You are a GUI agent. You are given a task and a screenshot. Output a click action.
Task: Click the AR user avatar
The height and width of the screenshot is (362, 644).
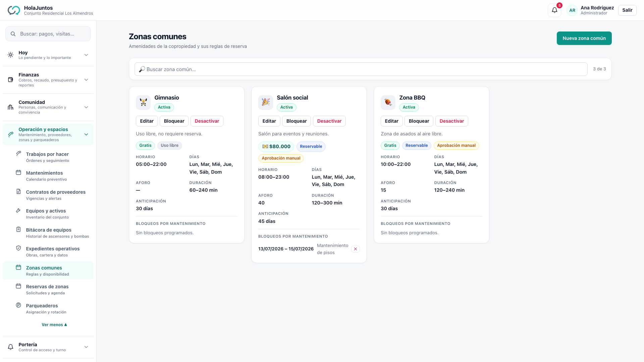(572, 10)
